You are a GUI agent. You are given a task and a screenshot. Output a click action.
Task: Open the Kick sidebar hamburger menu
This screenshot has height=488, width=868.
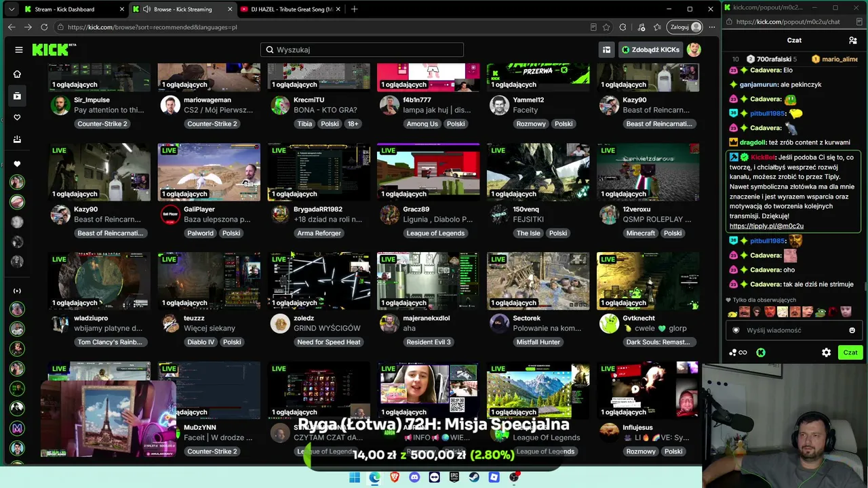pyautogui.click(x=19, y=49)
